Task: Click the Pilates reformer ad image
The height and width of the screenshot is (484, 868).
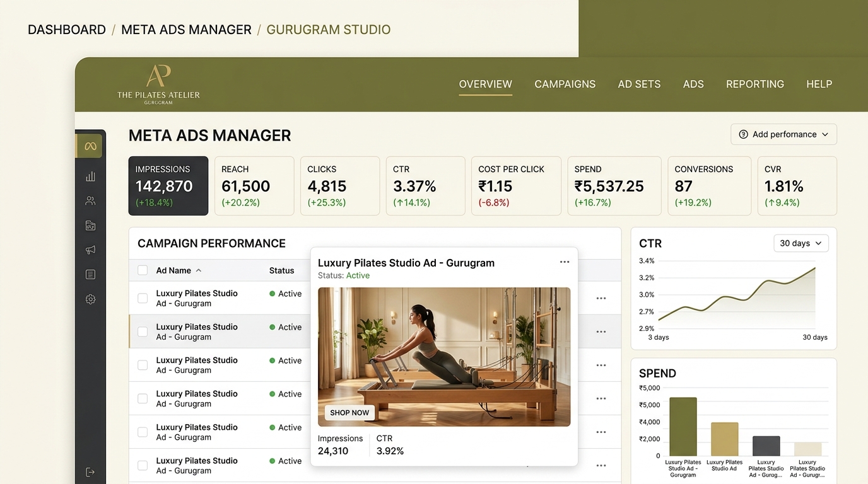Action: 444,357
